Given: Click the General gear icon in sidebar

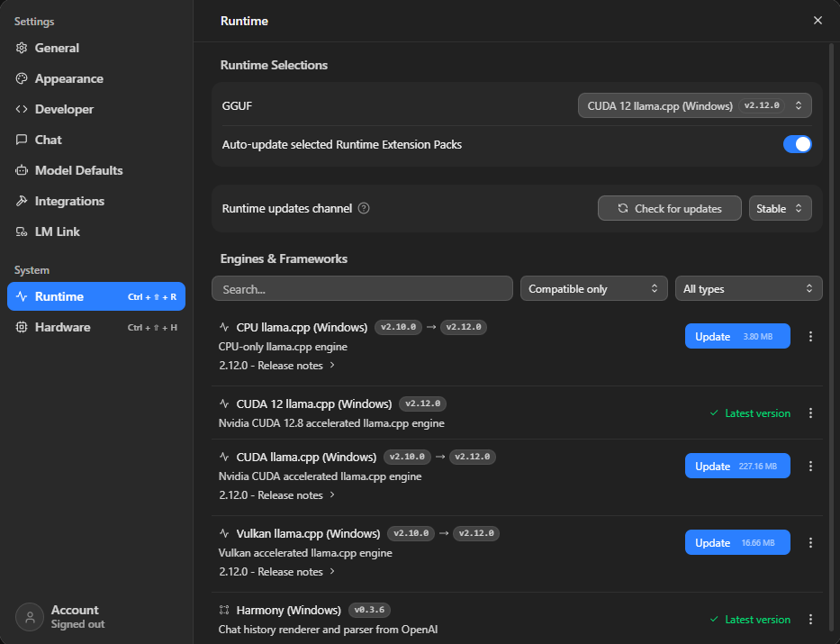Looking at the screenshot, I should pos(22,48).
